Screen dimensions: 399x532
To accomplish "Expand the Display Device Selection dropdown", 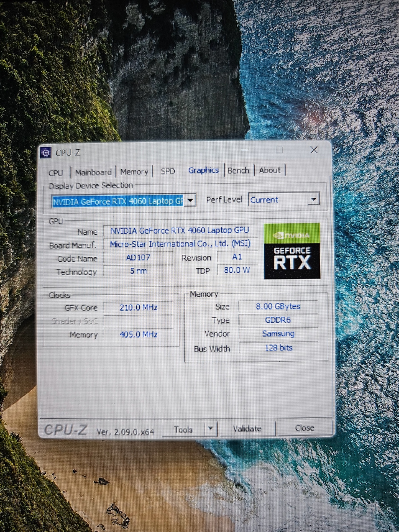I will tap(190, 200).
